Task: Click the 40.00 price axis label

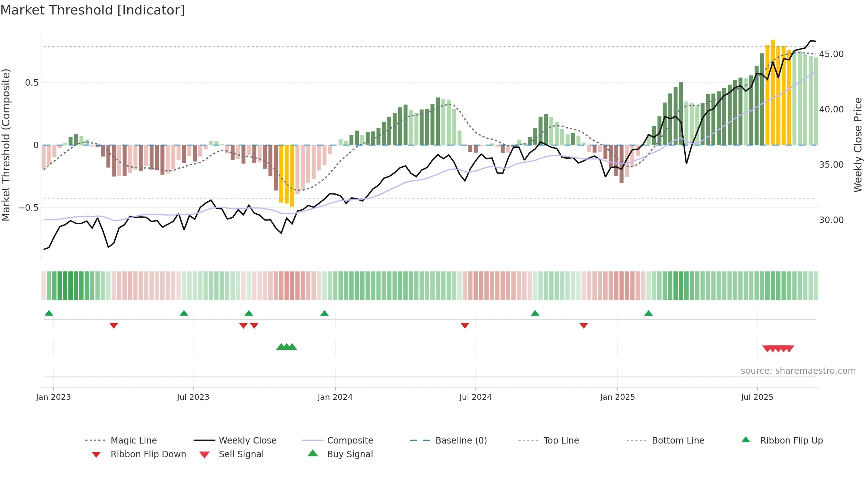Action: click(x=831, y=110)
